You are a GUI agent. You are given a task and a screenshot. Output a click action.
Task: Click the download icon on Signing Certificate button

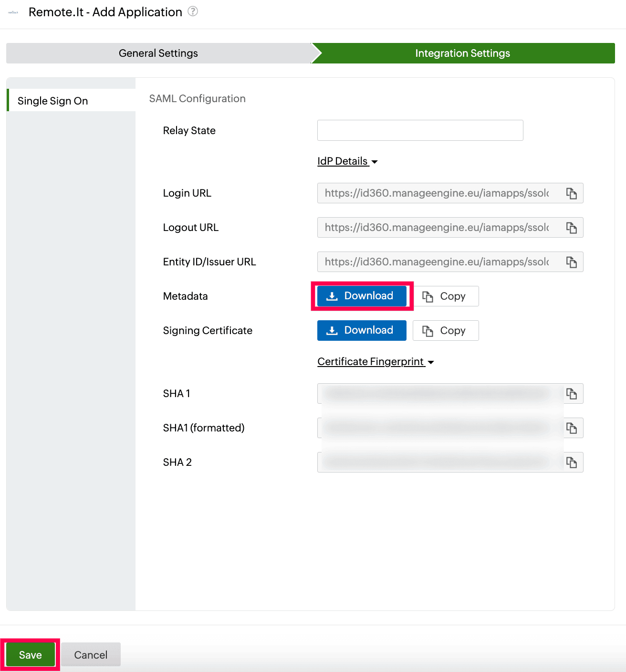pos(333,330)
